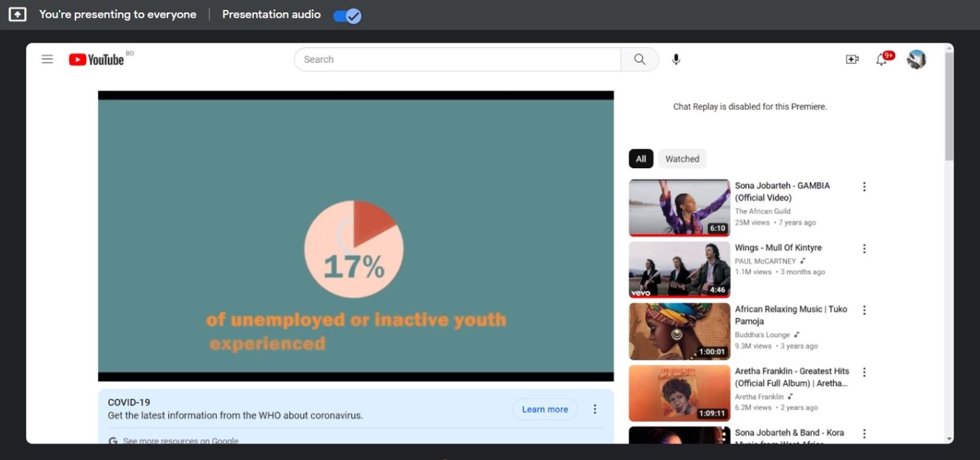Click the COVID-19 heading text

[129, 402]
